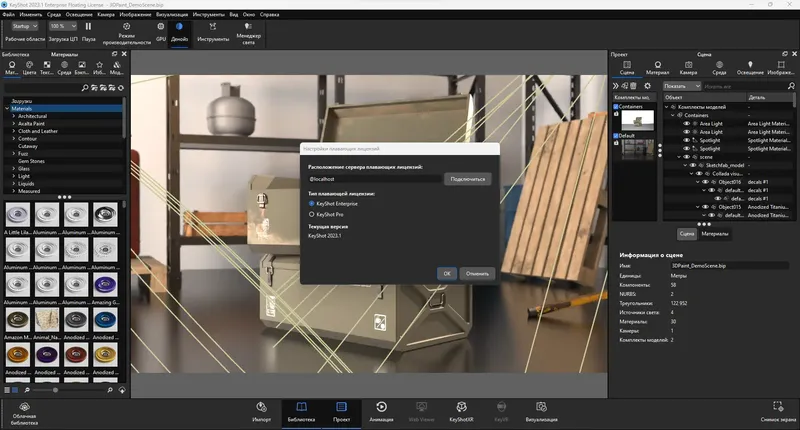Click the Подключиться button

click(x=468, y=179)
